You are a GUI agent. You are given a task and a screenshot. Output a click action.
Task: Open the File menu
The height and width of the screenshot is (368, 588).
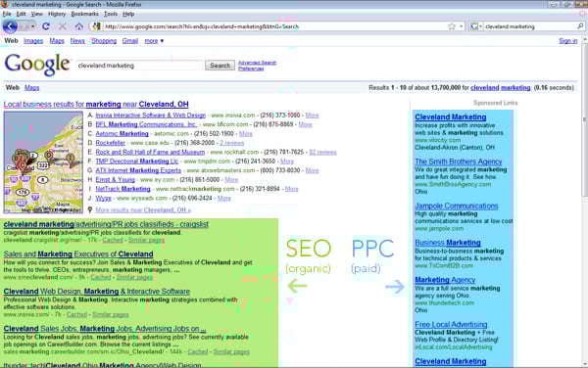coord(7,14)
